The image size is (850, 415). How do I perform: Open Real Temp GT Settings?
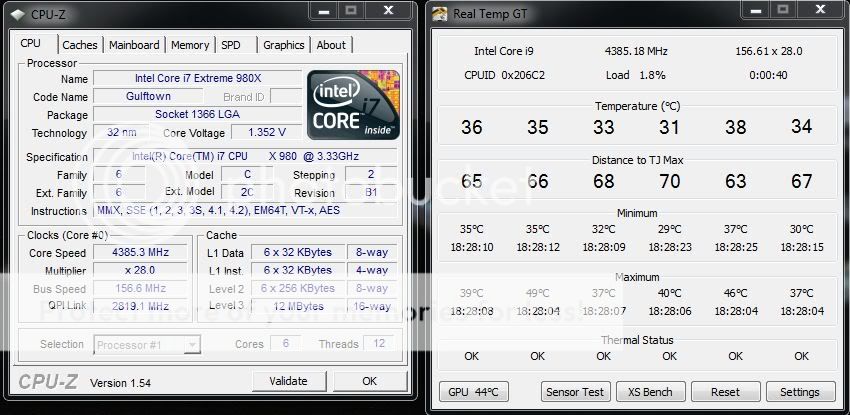pyautogui.click(x=800, y=392)
